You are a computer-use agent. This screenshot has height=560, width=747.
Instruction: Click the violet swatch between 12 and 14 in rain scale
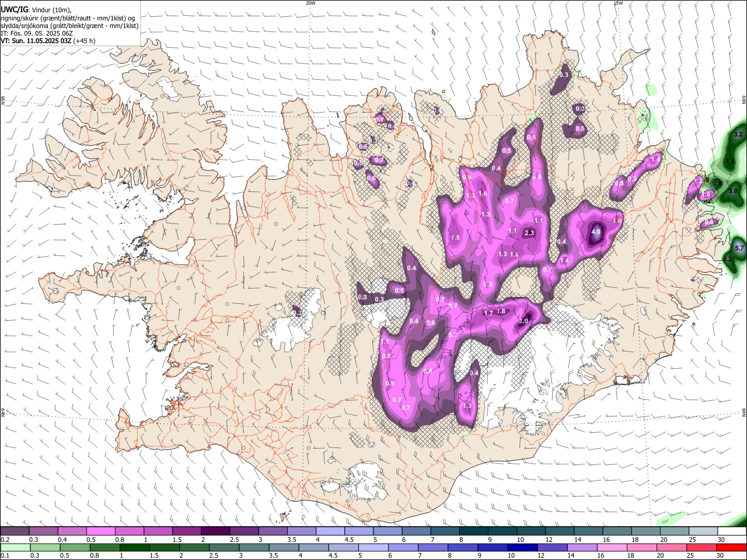pos(552,547)
